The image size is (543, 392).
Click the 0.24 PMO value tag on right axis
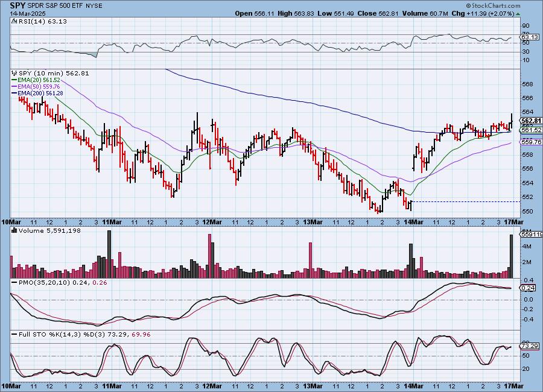pos(529,288)
